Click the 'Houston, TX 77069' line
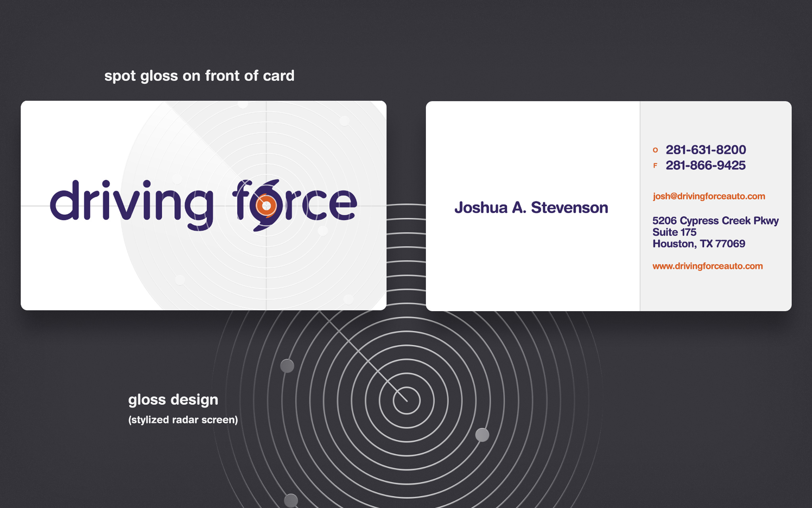 (x=699, y=244)
